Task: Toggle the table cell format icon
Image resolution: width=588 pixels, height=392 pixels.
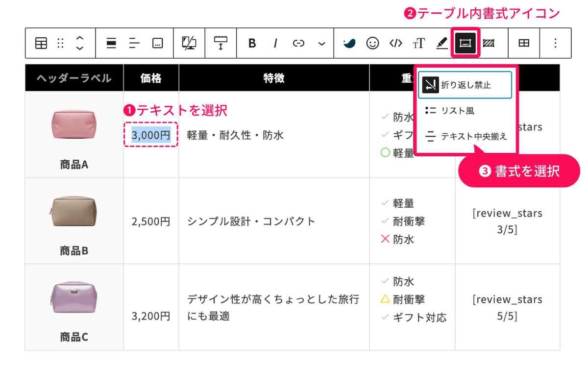Action: coord(465,43)
